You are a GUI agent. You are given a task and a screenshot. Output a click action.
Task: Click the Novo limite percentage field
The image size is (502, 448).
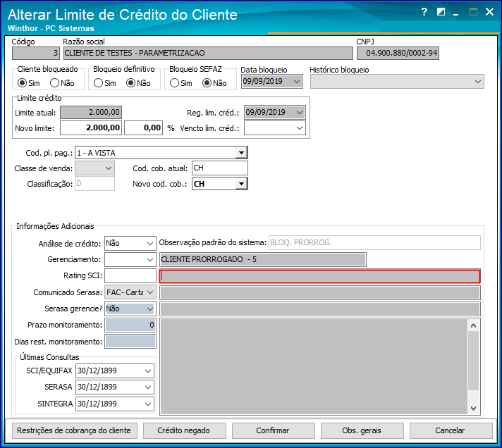143,128
